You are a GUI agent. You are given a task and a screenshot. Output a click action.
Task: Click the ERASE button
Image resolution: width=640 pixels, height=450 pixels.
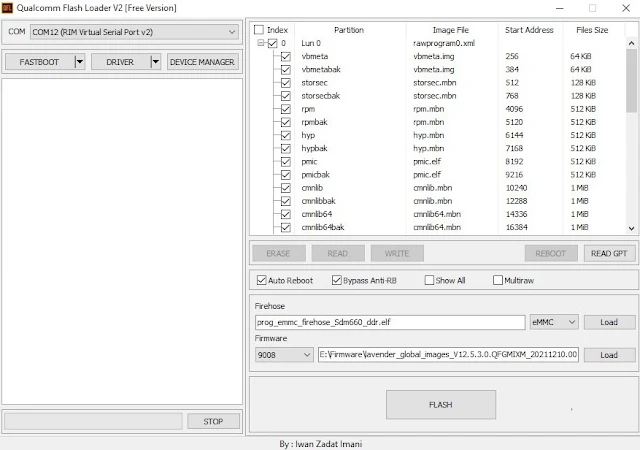pos(278,254)
